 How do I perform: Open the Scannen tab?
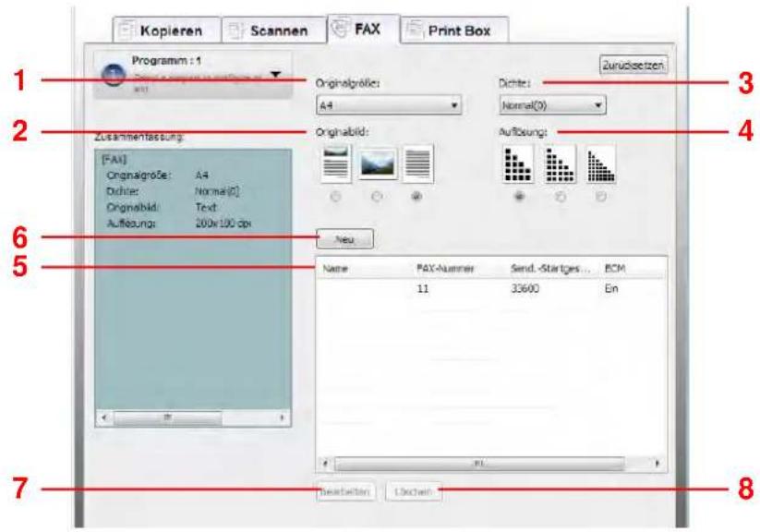tap(274, 30)
